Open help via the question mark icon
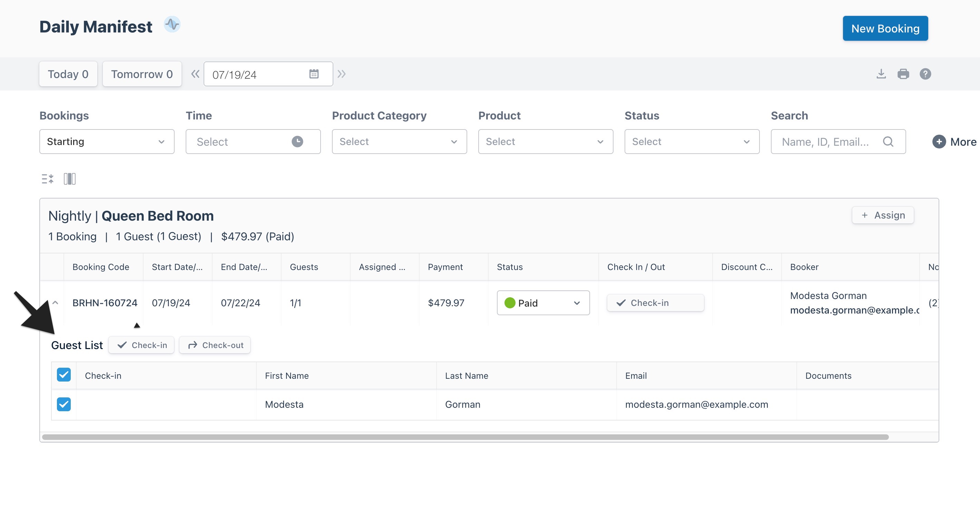The image size is (980, 511). (x=925, y=74)
